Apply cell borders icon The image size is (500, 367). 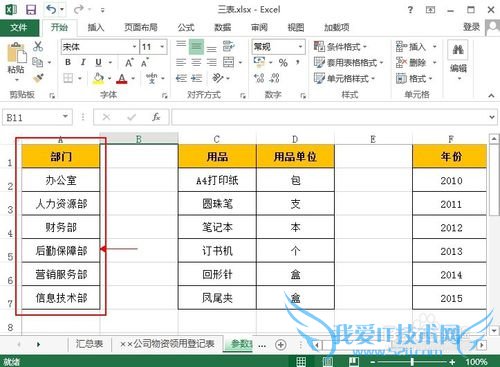coord(68,79)
